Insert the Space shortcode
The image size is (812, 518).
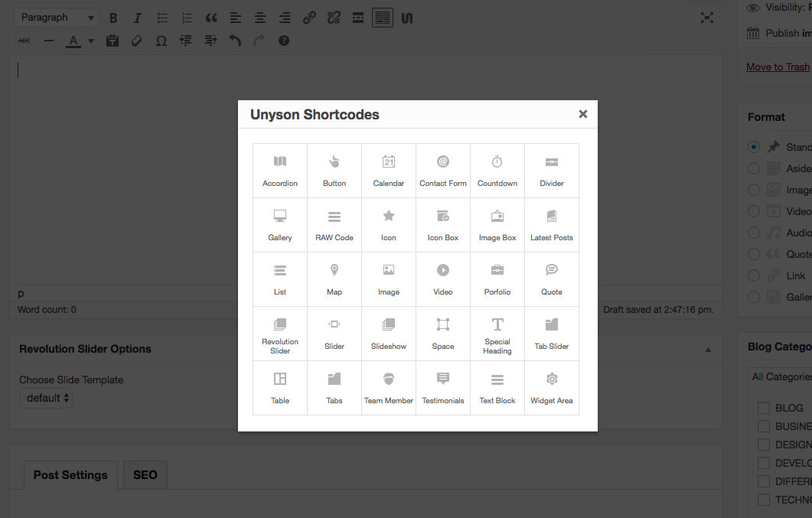(443, 334)
